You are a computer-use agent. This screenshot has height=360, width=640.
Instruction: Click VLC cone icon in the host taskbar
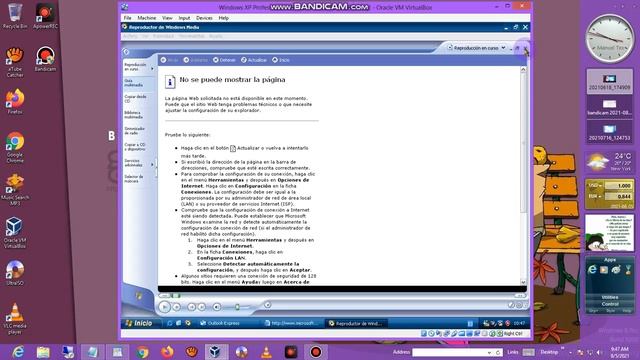coord(266,352)
